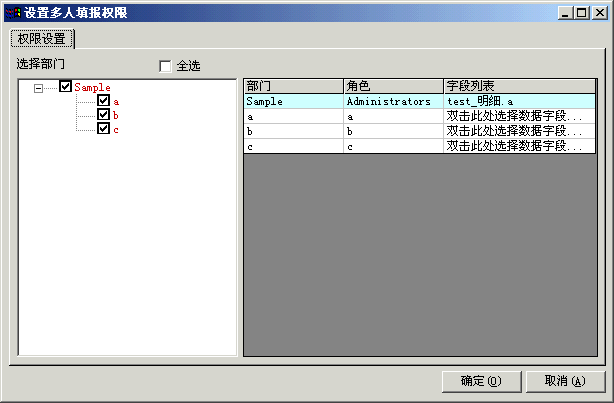Select department cell c in the table

point(294,146)
